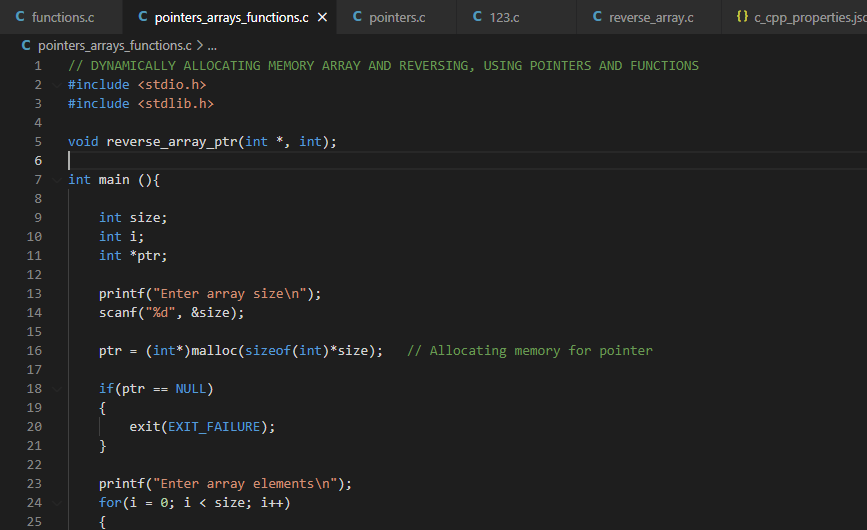Collapse the if block fold at line 18
Viewport: 867px width, 530px height.
click(x=57, y=389)
